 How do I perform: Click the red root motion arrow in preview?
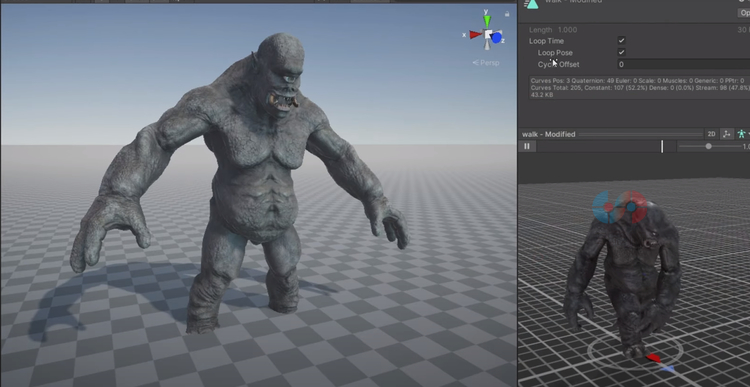click(653, 357)
